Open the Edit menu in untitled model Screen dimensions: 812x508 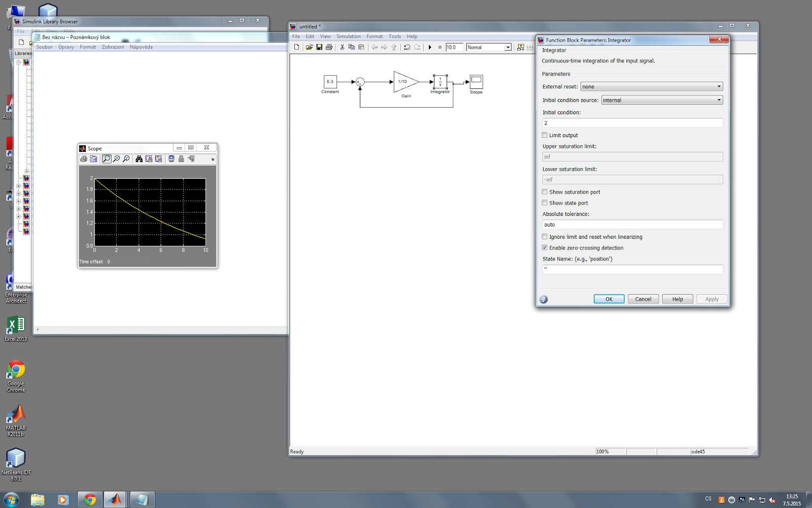pos(310,37)
